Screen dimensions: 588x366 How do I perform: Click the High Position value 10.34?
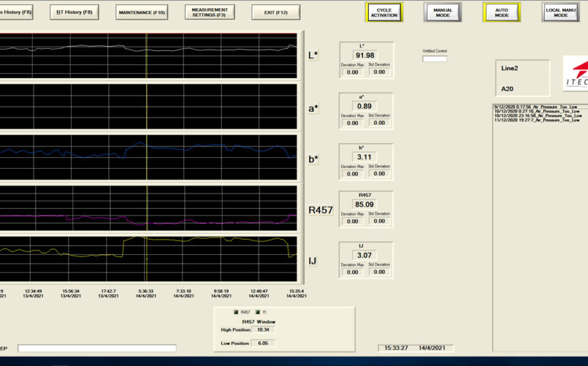[x=263, y=330]
